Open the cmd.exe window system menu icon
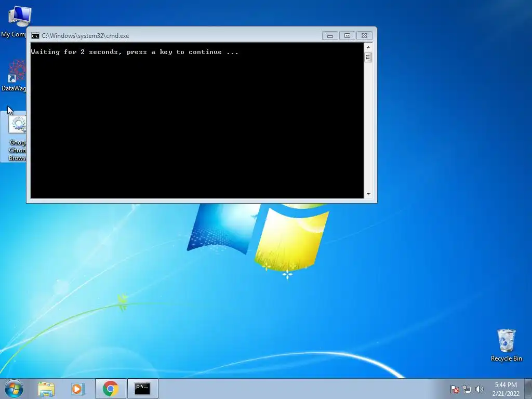This screenshot has height=399, width=532. coord(35,36)
